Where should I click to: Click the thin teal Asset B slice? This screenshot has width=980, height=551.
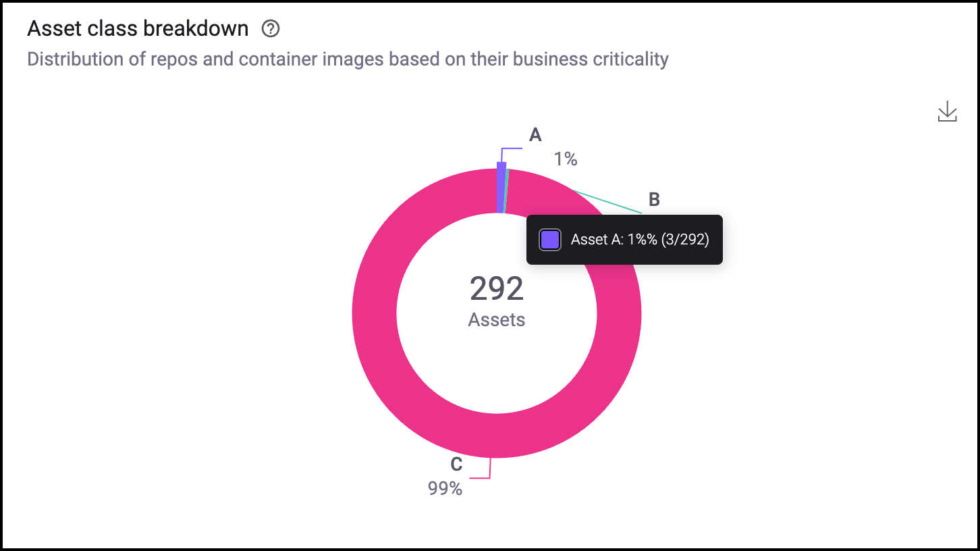tap(506, 191)
